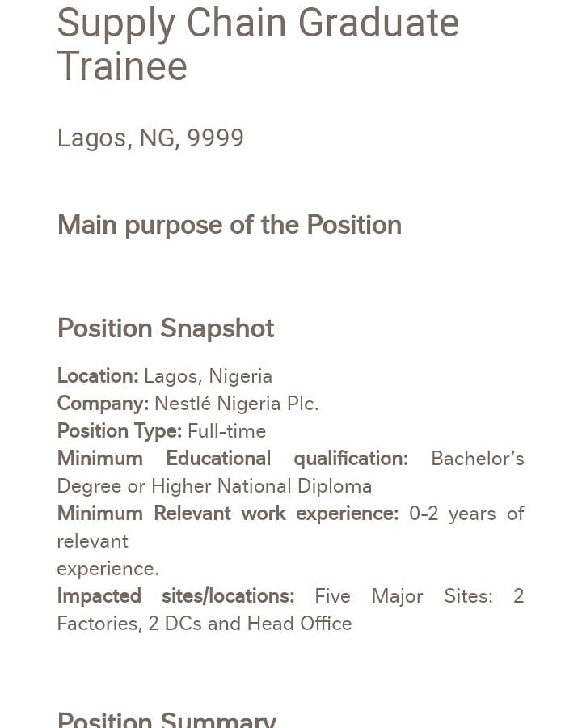Click the Bachelor's word
This screenshot has height=728, width=582.
coord(478,459)
